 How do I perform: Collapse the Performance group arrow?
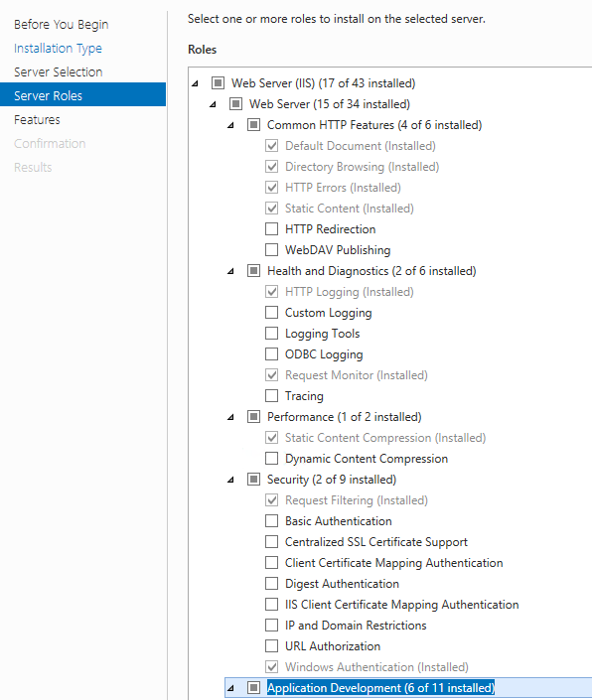[230, 417]
